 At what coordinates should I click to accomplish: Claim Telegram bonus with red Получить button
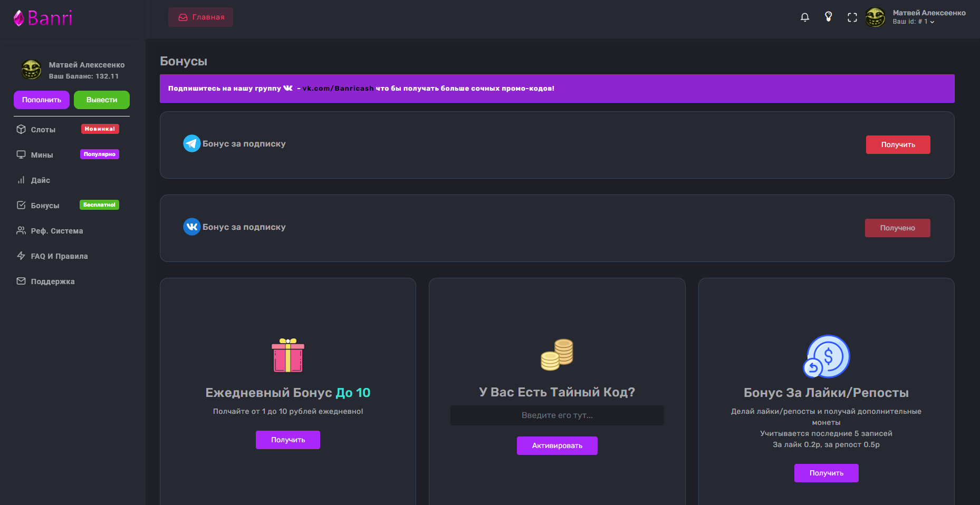click(898, 145)
